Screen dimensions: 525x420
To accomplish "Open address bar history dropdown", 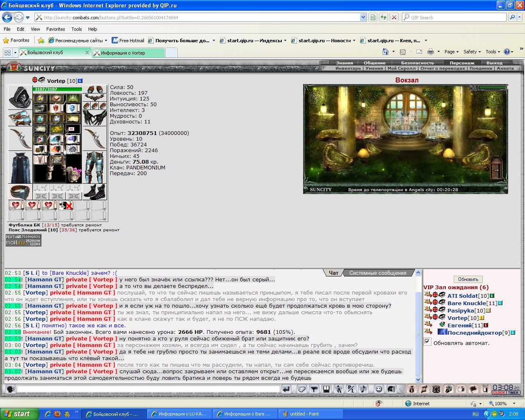I will pos(363,17).
